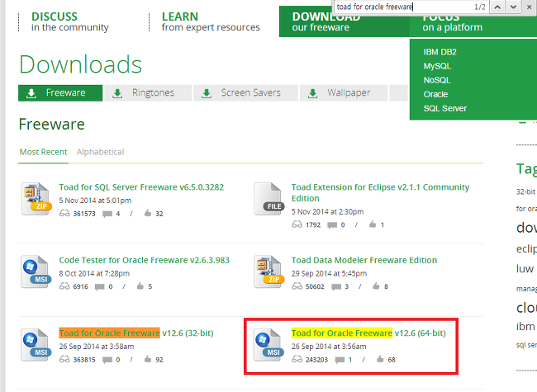Click the likes thumb icon for Toad for Oracle 64-bit

[380, 359]
